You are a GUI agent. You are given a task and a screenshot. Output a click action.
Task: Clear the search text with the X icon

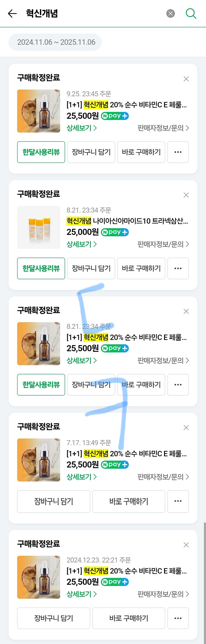click(x=171, y=13)
